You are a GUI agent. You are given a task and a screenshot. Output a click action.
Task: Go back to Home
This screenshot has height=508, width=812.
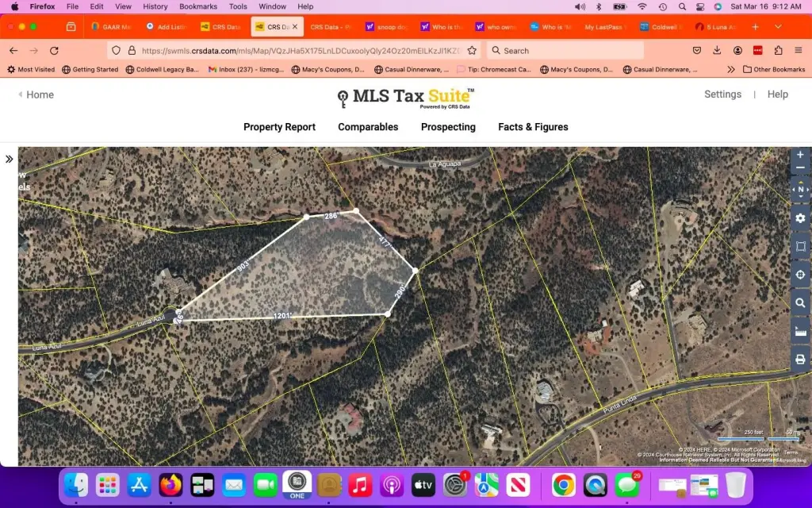point(36,94)
